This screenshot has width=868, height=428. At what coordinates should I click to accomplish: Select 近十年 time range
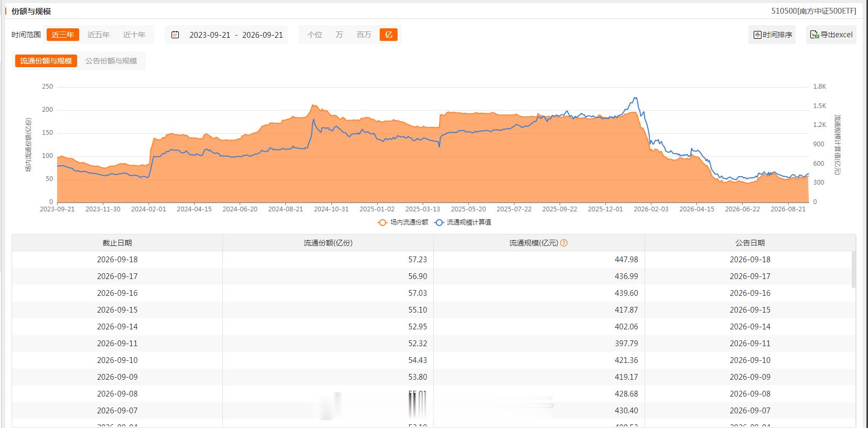click(134, 35)
